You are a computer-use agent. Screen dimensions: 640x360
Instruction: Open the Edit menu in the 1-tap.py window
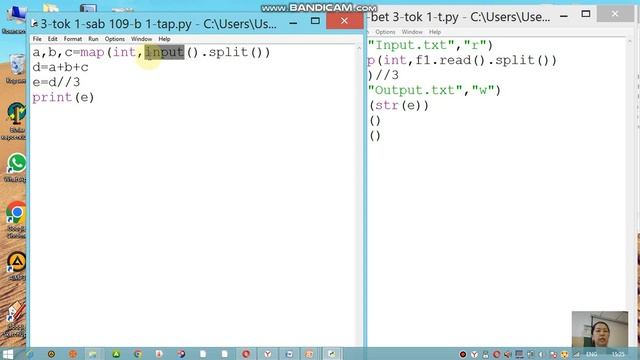click(53, 39)
